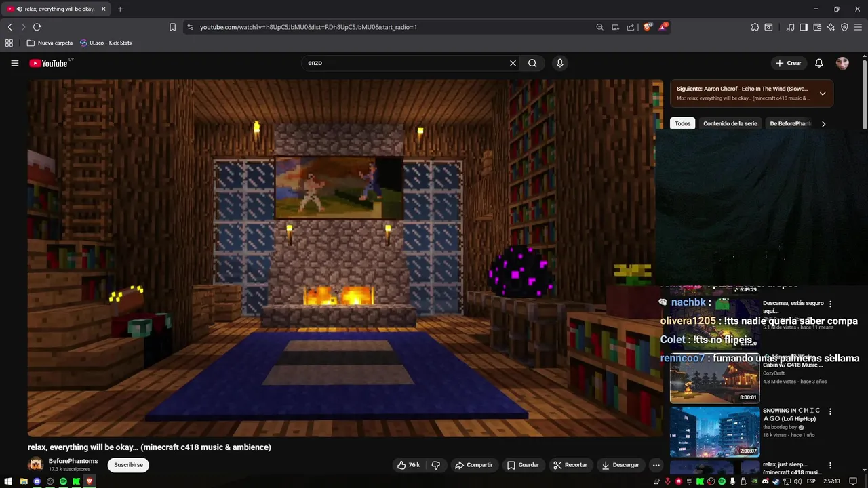
Task: Subscribe to BeforePhantoms with Suscribirse
Action: point(128,465)
